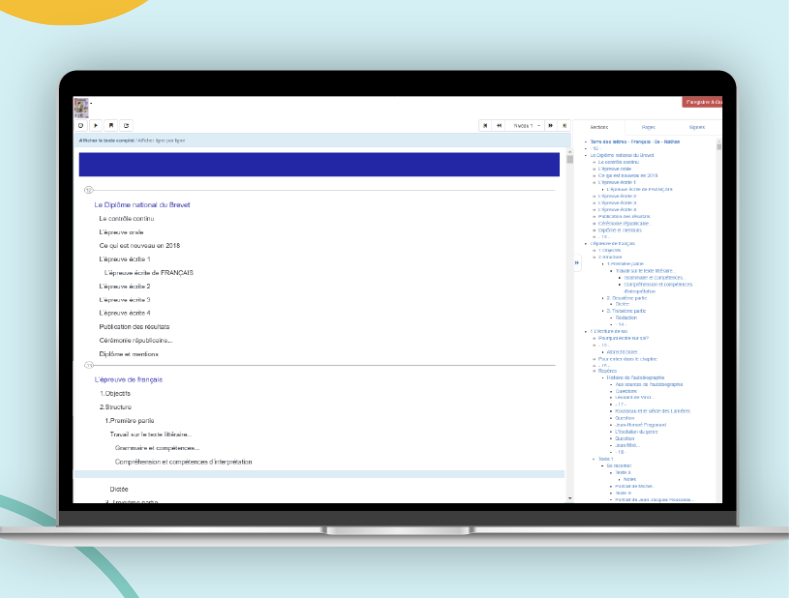Jump to first section with skip-back icon
This screenshot has width=789, height=598.
[x=485, y=126]
